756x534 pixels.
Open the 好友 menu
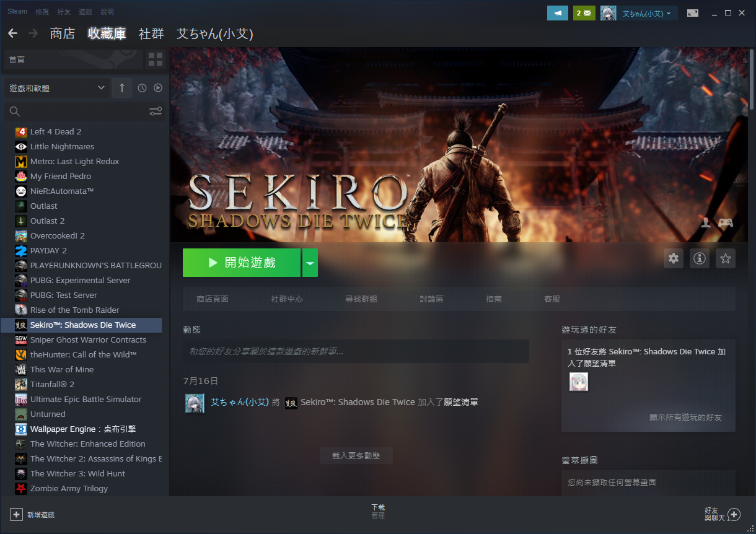pyautogui.click(x=64, y=12)
